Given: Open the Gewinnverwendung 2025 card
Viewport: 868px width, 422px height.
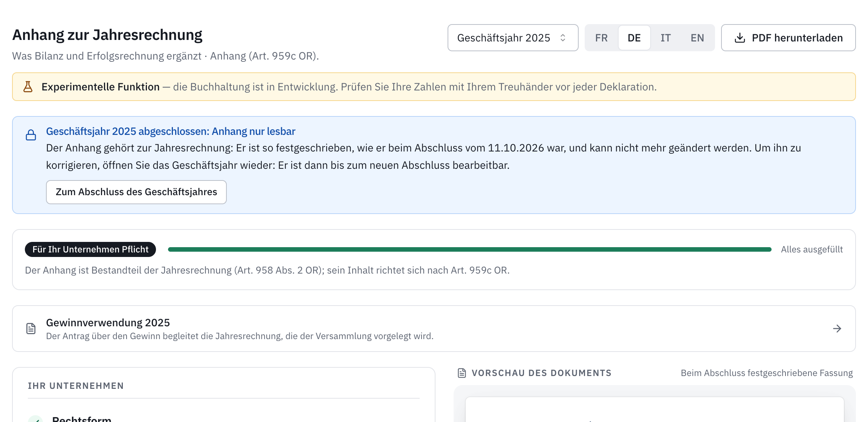Looking at the screenshot, I should [434, 329].
